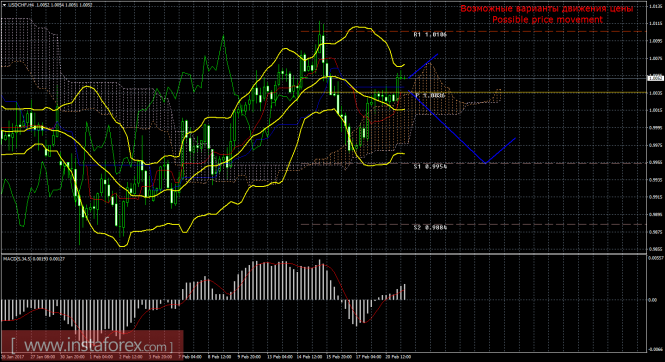
Task: Click the 20 Feb 12:00 time axis label
Action: [398, 357]
